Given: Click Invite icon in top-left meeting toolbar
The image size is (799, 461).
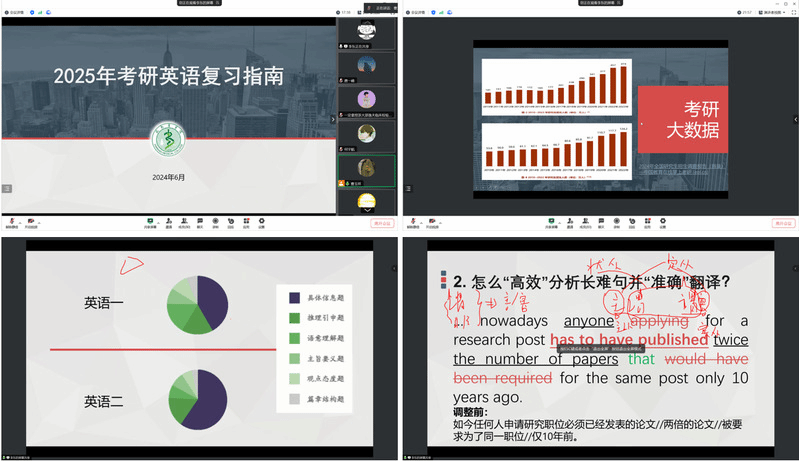Looking at the screenshot, I should pos(169,221).
